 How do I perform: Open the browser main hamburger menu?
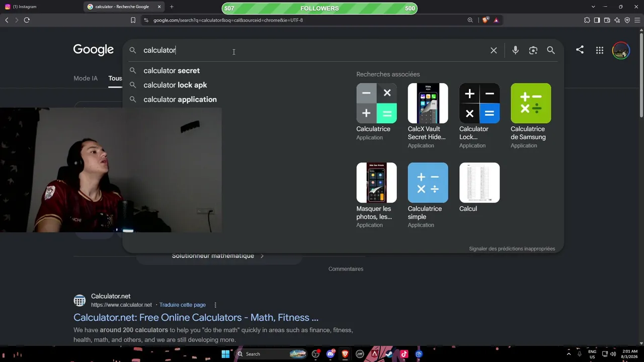click(x=637, y=20)
